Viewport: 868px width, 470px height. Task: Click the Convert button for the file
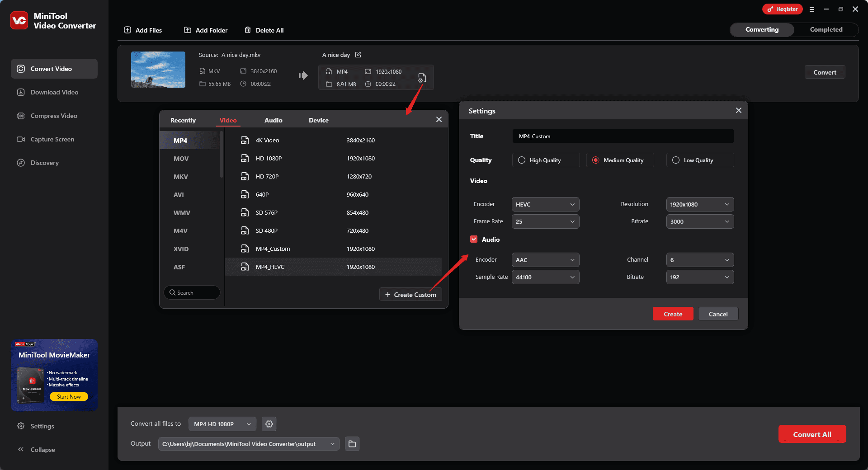tap(825, 72)
